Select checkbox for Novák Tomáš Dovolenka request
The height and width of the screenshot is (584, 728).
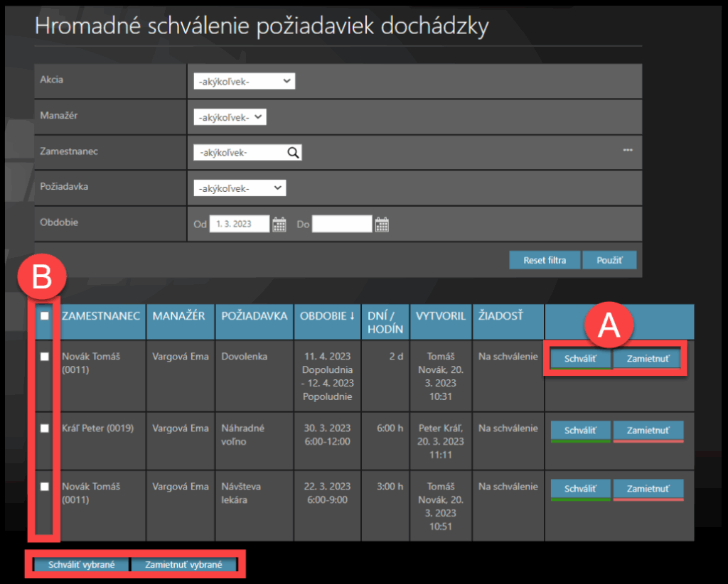(x=45, y=357)
